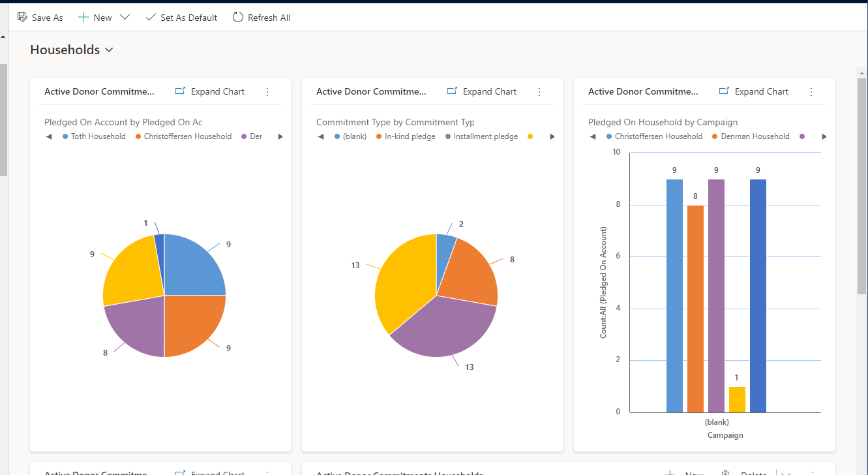Click legend right arrow in Commitment Type chart

click(x=552, y=137)
